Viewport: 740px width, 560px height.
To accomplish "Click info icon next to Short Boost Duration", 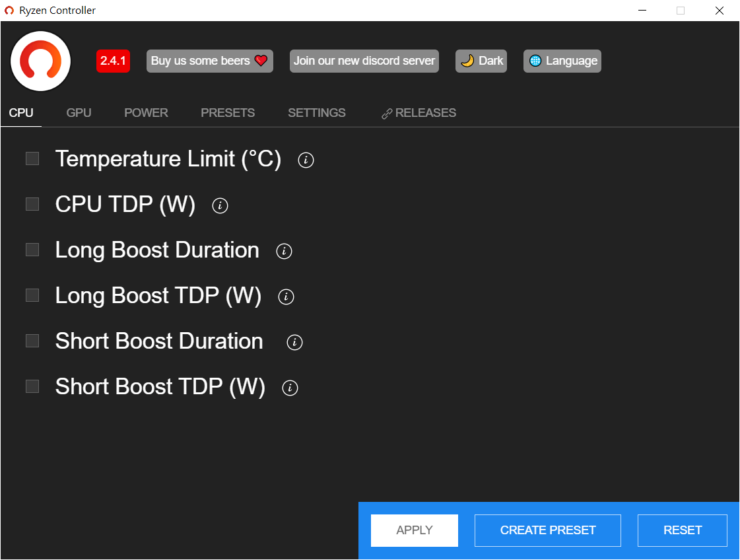I will pyautogui.click(x=294, y=342).
